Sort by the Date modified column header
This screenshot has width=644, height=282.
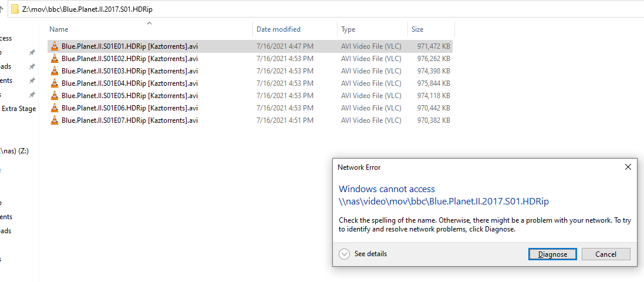click(x=278, y=29)
